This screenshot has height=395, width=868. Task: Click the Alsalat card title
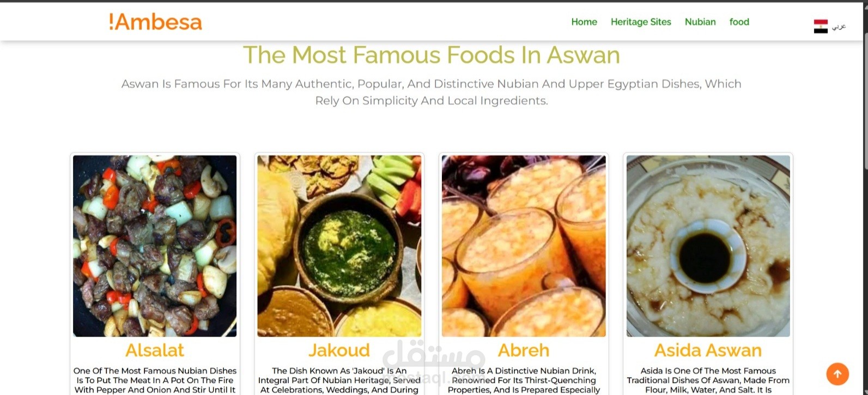coord(155,350)
